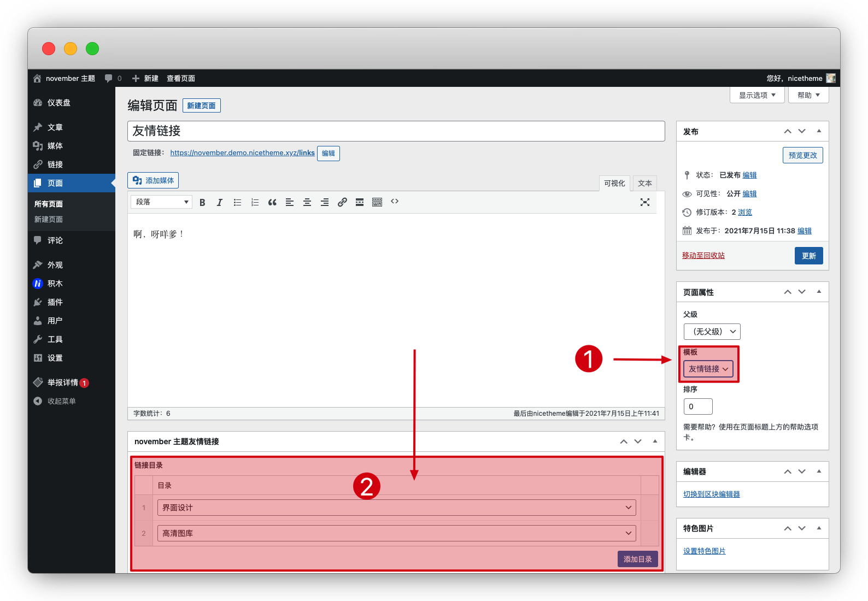Open 举报详情 menu with notification badge
This screenshot has width=868, height=601.
[72, 382]
